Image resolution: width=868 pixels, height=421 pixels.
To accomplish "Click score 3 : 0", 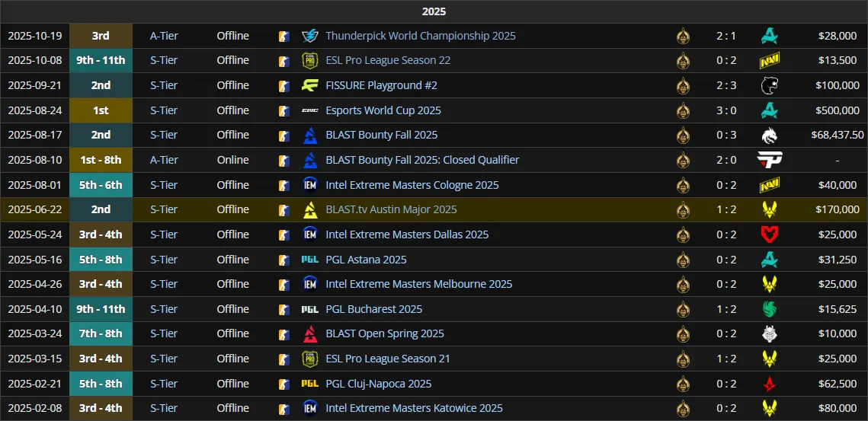I will coord(726,110).
